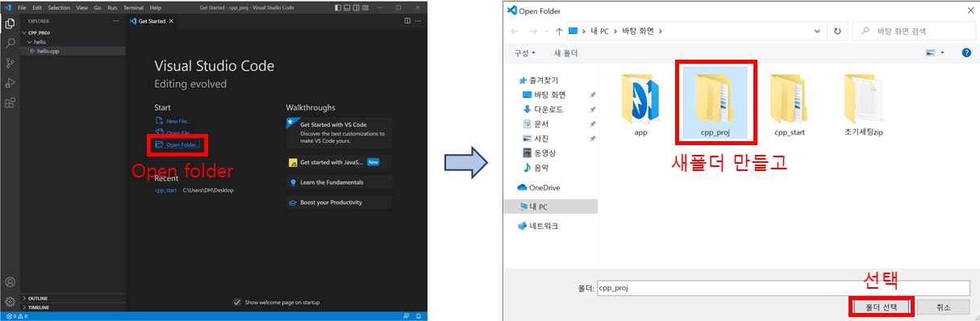Open the Edit menu in VS Code
The image size is (980, 321).
(37, 7)
